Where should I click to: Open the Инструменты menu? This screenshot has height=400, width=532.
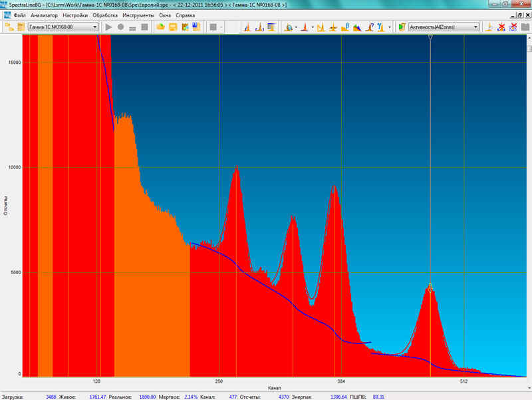[139, 15]
